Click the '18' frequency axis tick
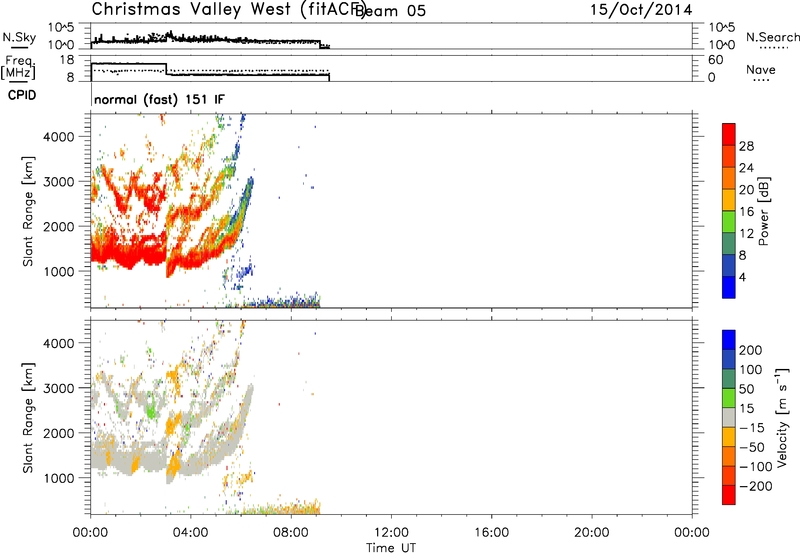Image resolution: width=800 pixels, height=554 pixels. tap(67, 60)
